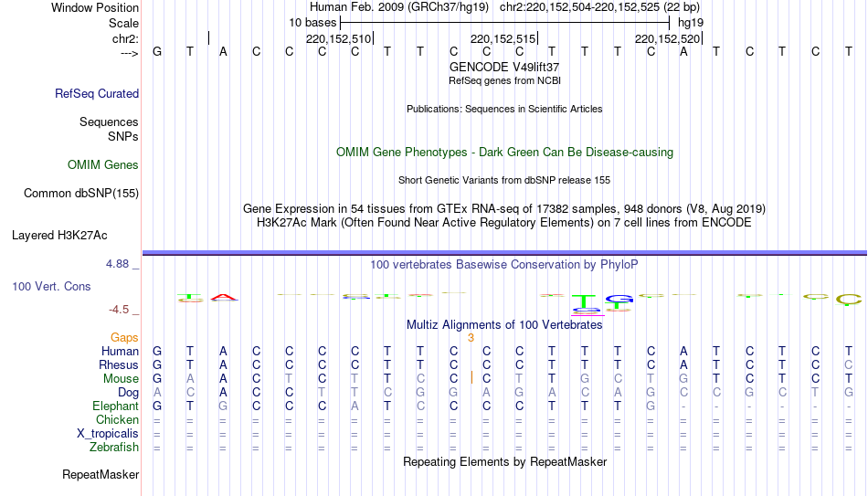Select the Scale label on the left
This screenshot has height=496, width=868.
coord(123,23)
